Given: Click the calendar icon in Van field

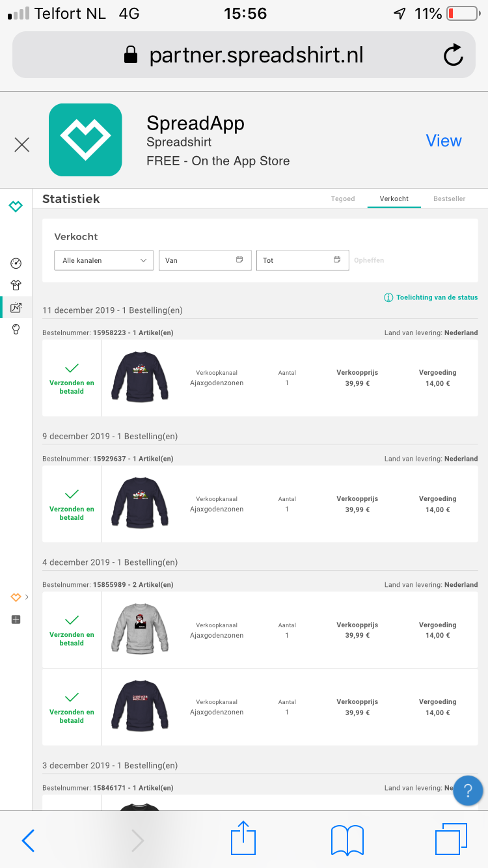Looking at the screenshot, I should click(x=239, y=260).
